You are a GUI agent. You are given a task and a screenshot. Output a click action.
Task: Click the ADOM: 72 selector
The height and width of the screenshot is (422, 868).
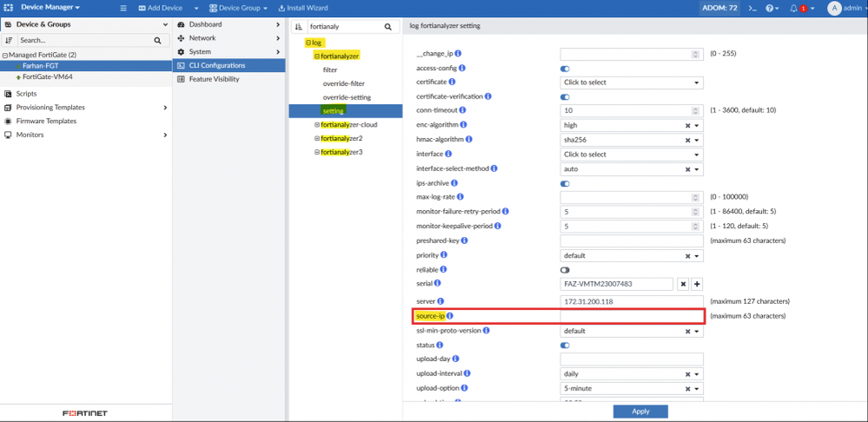721,9
